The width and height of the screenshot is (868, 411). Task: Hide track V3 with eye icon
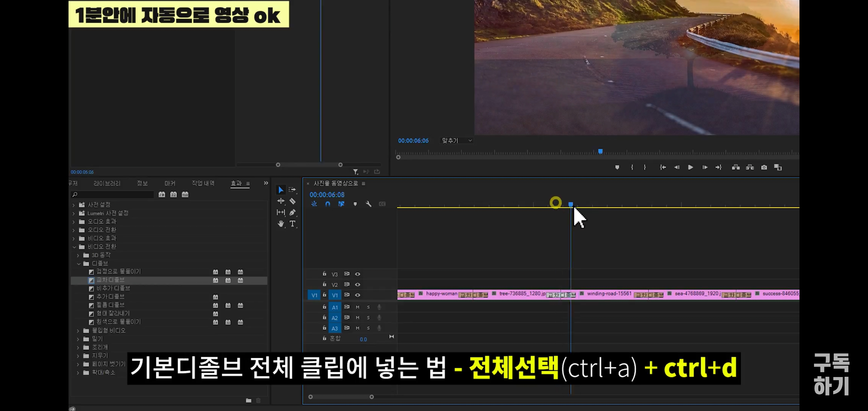point(357,274)
